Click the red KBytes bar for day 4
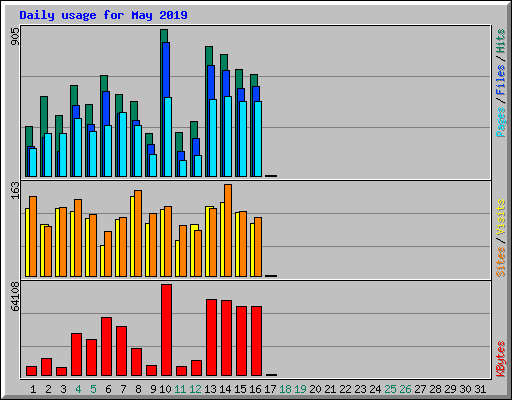This screenshot has width=512, height=400. (x=76, y=354)
